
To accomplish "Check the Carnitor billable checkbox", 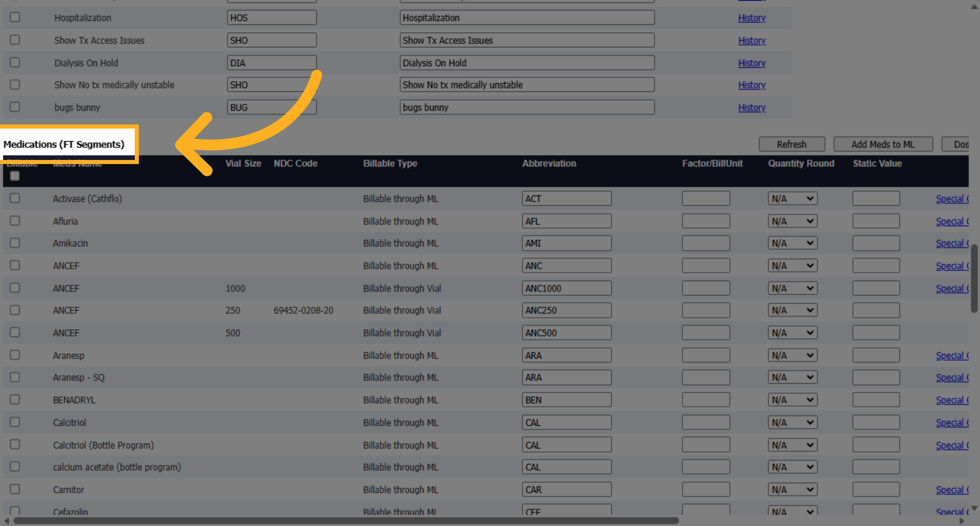I will pyautogui.click(x=15, y=489).
